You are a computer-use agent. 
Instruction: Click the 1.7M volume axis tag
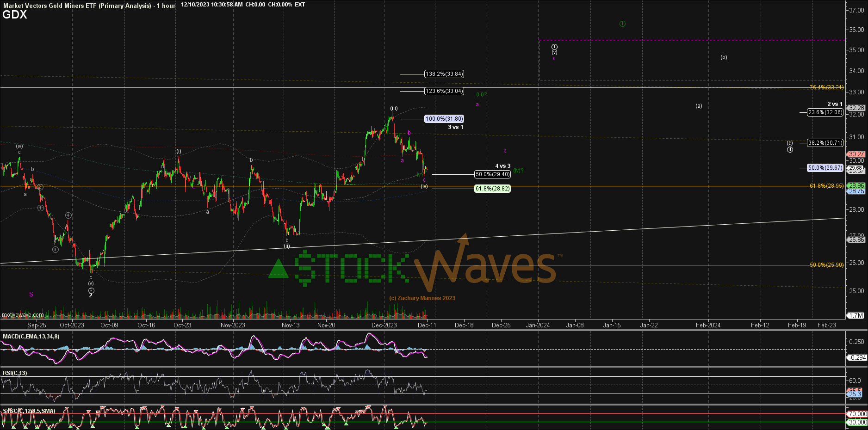(x=856, y=315)
